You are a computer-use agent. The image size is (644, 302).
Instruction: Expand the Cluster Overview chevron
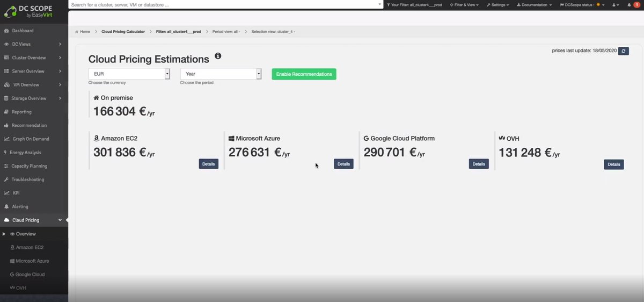pos(60,57)
